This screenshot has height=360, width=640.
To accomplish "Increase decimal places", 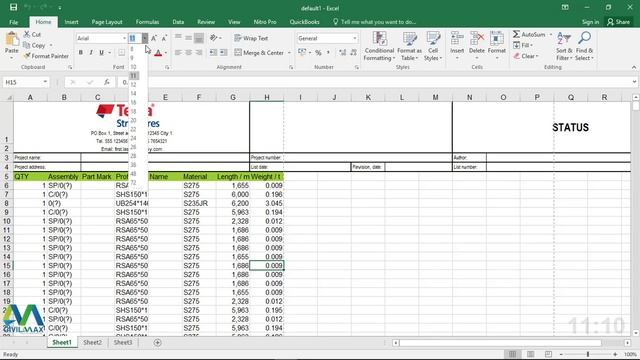I will pos(343,53).
